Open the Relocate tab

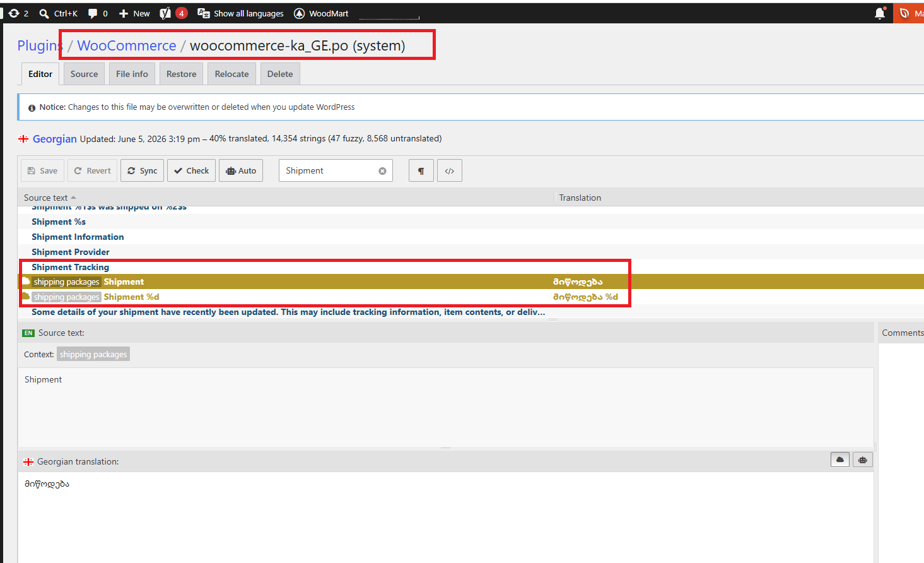click(x=232, y=74)
